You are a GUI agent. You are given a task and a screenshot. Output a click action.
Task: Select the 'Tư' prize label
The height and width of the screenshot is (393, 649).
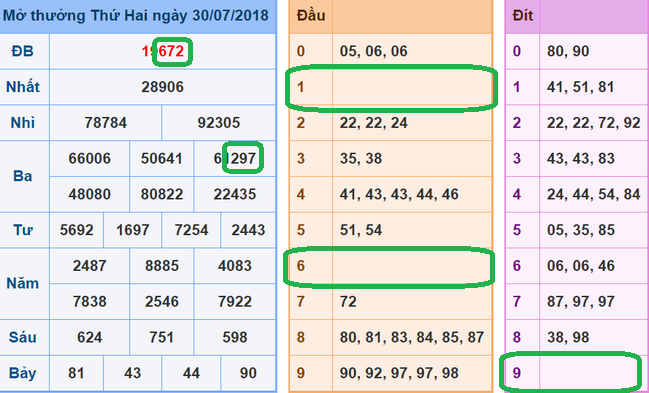(23, 230)
